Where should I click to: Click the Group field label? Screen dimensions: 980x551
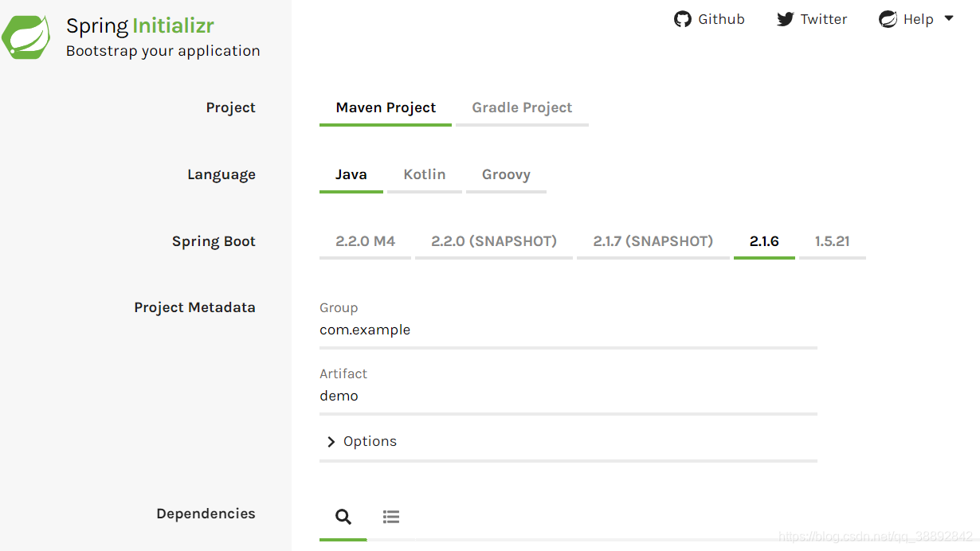pos(339,307)
